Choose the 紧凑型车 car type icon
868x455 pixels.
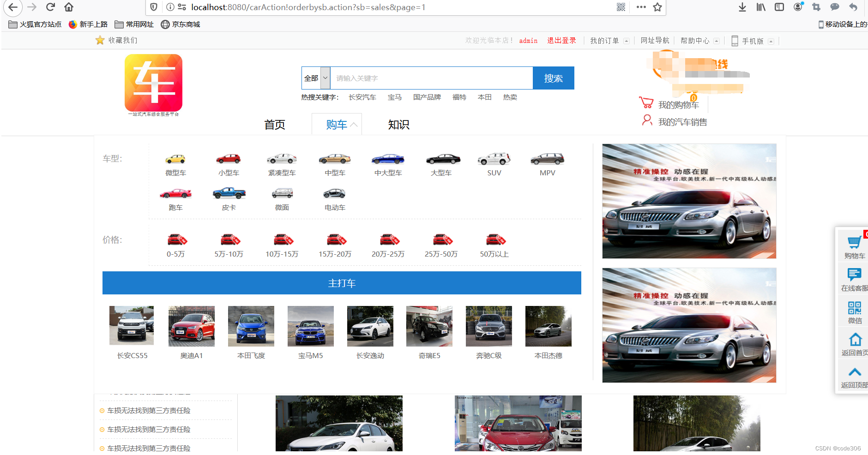282,159
